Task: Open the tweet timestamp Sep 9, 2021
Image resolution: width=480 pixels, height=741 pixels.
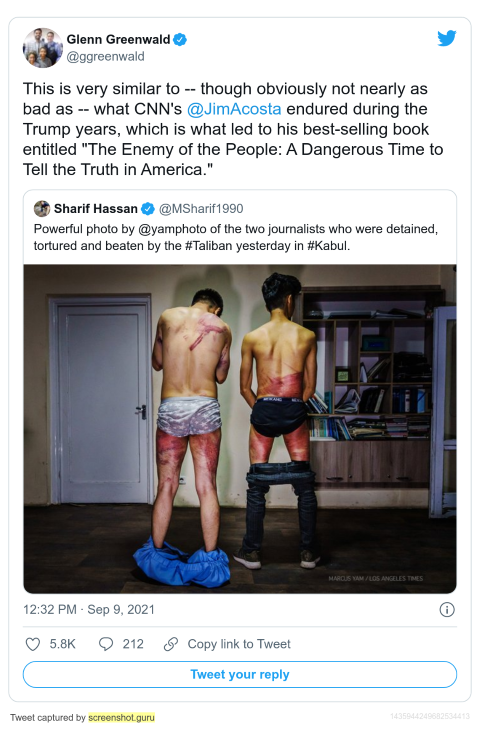Action: 89,610
